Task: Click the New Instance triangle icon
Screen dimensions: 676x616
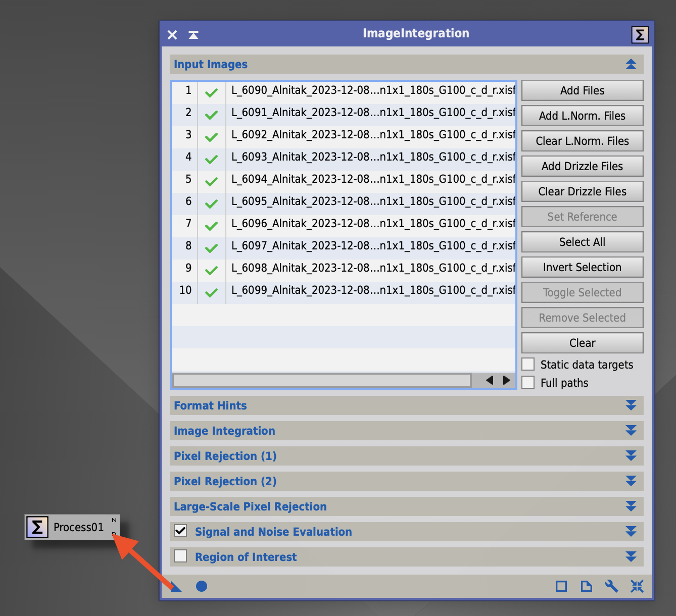Action: [175, 586]
